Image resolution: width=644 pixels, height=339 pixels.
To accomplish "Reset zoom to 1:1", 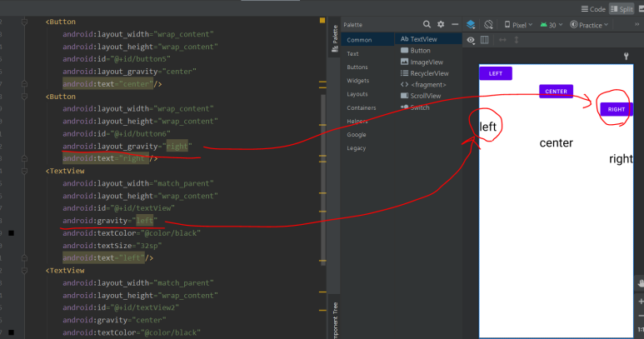I will pos(641,329).
